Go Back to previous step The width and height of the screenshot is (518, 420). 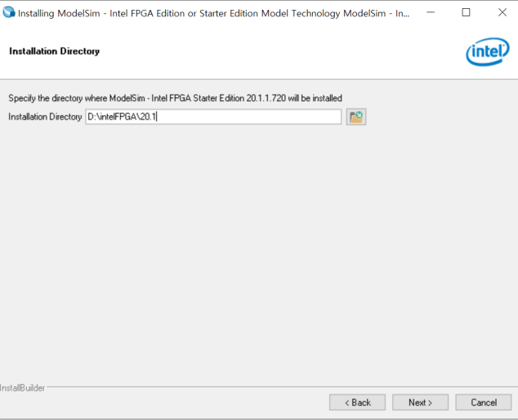[x=357, y=402]
